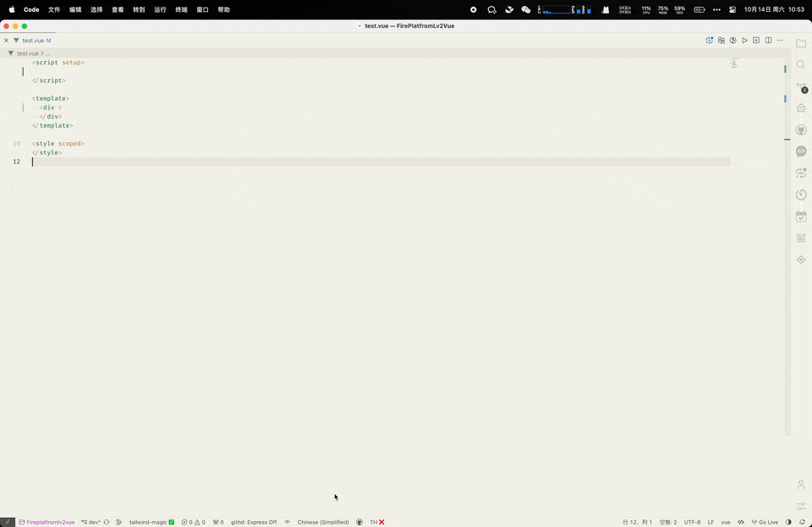The image size is (812, 527).
Task: Change end of line sequence LF
Action: pyautogui.click(x=710, y=522)
